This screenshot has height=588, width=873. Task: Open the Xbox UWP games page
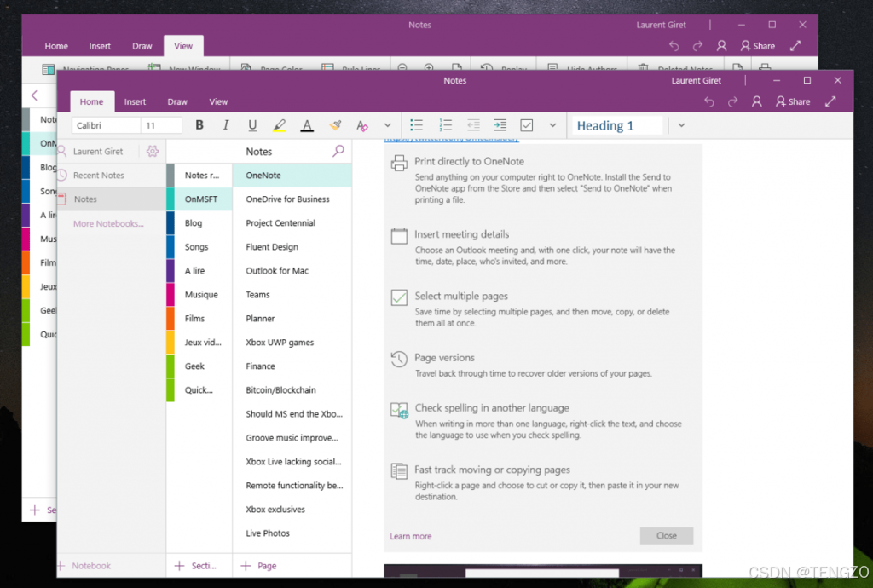[x=292, y=343]
